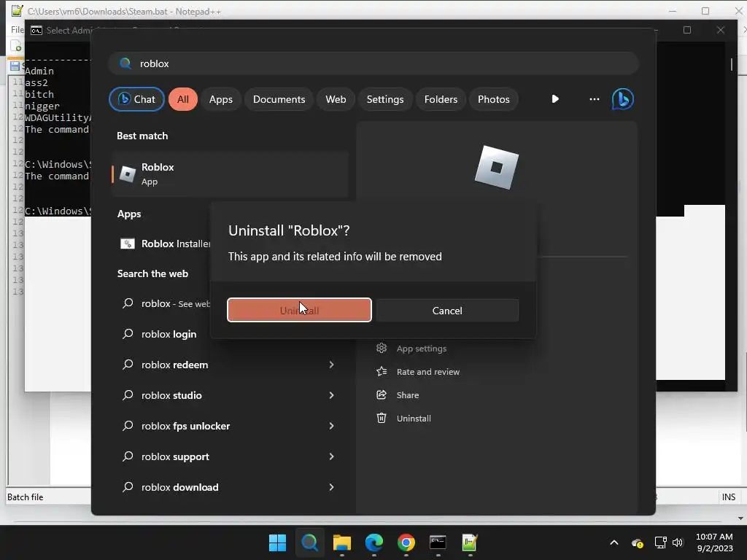Click the large Roblox logo in preview

pyautogui.click(x=496, y=168)
